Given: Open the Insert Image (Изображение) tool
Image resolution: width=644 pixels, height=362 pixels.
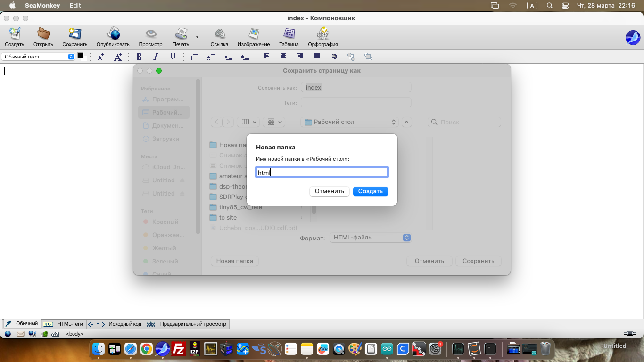Looking at the screenshot, I should coord(254,34).
